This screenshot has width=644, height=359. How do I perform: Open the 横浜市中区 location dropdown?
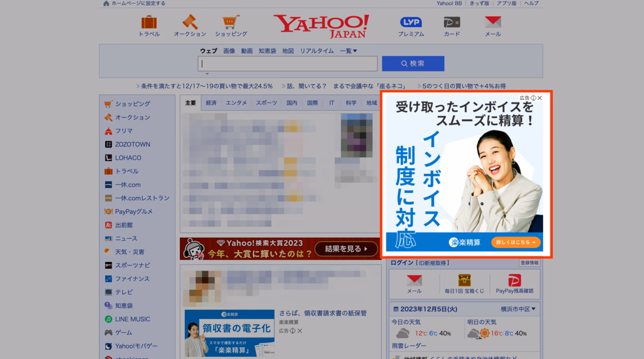(518, 309)
